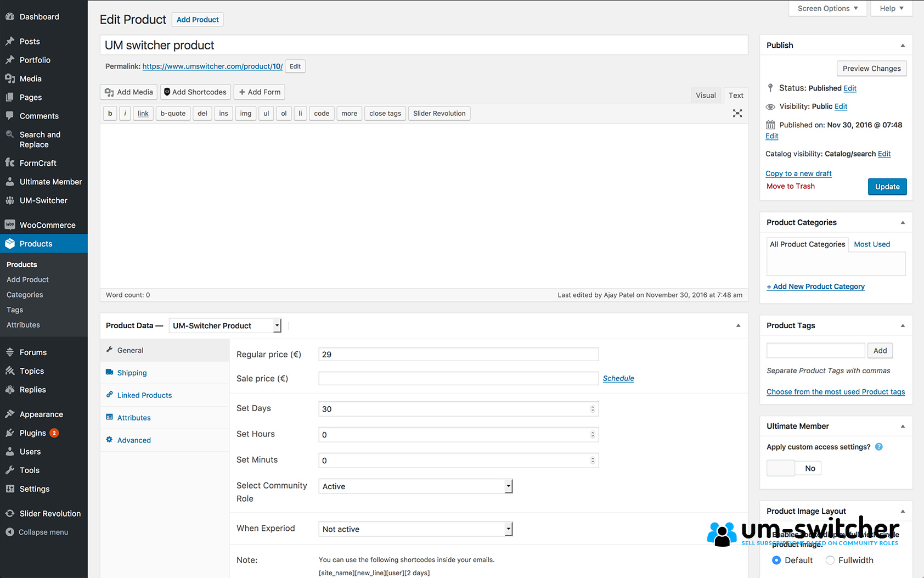Click the Products box icon
This screenshot has width=924, height=578.
tap(10, 244)
